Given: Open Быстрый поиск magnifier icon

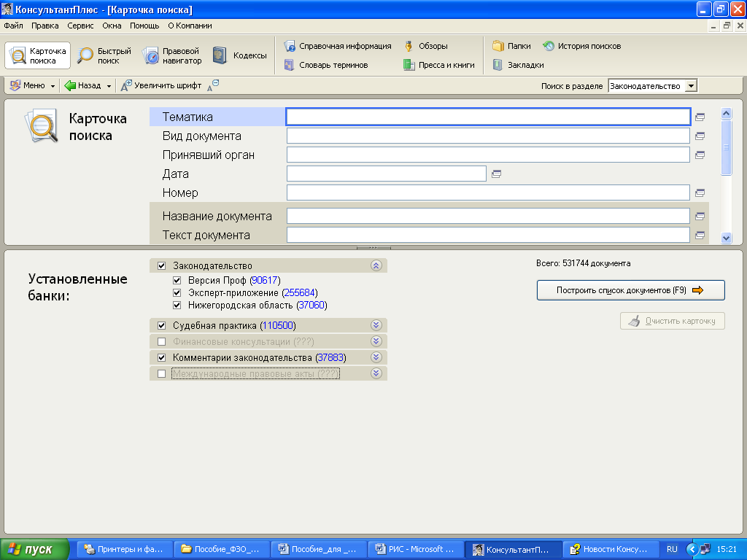Looking at the screenshot, I should pos(86,55).
